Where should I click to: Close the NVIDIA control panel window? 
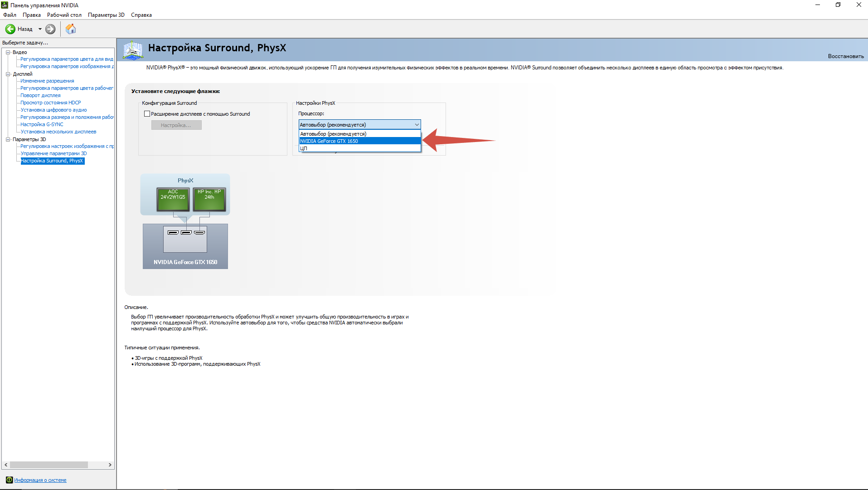coord(858,5)
